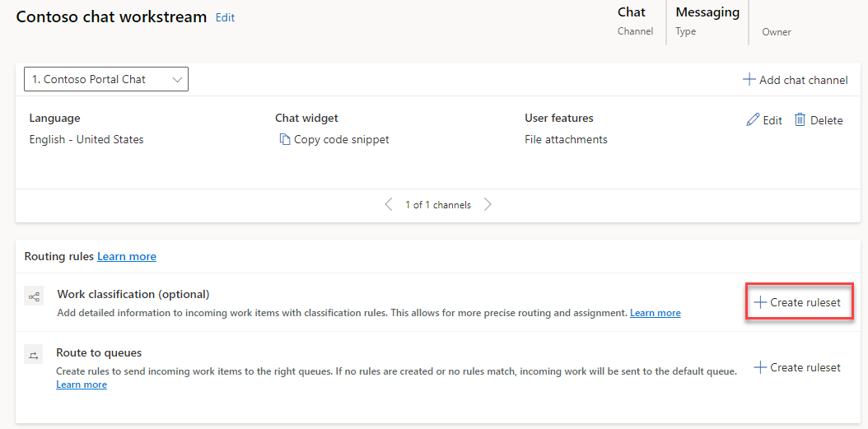Click the Chat channel header value
This screenshot has width=868, height=429.
632,12
